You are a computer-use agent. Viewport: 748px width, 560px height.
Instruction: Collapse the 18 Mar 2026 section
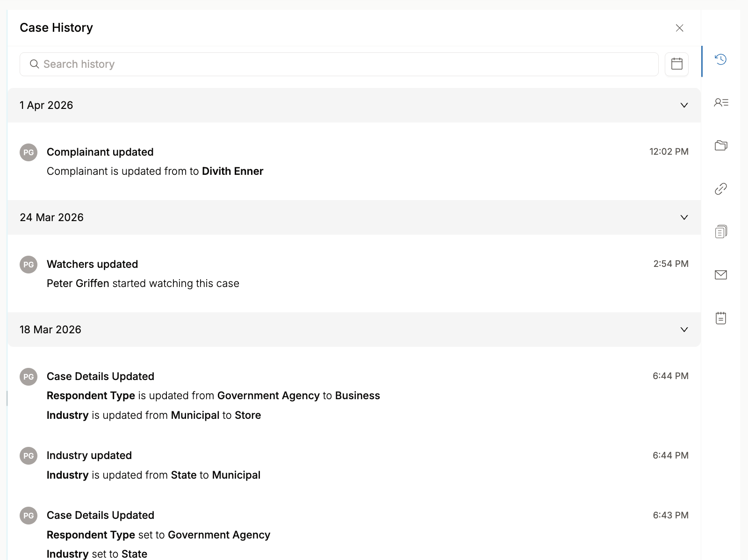pyautogui.click(x=683, y=330)
